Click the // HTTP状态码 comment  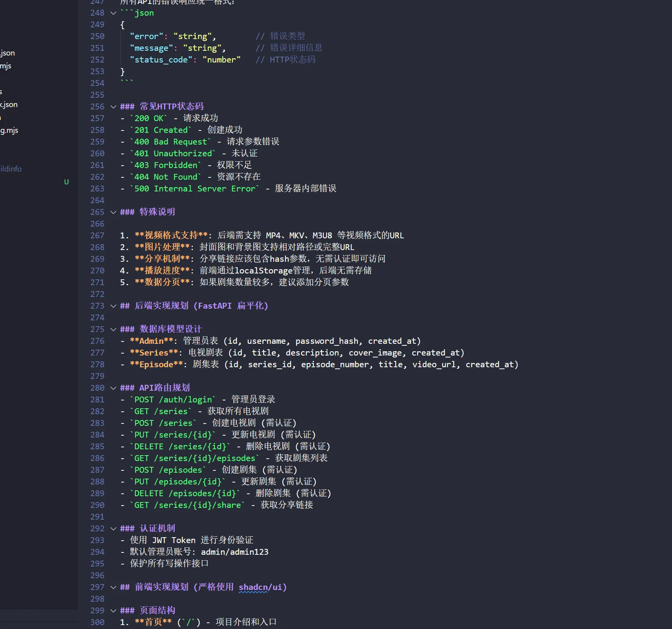286,60
